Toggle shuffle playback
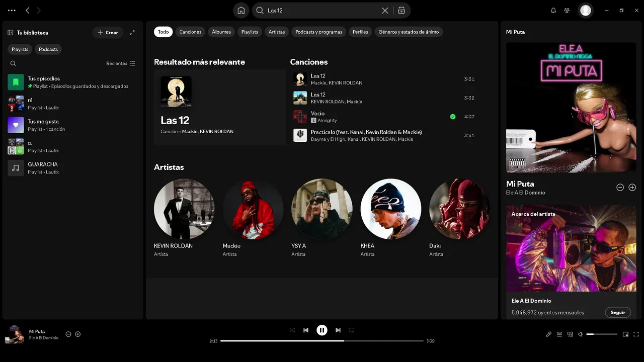The image size is (644, 362). click(292, 330)
